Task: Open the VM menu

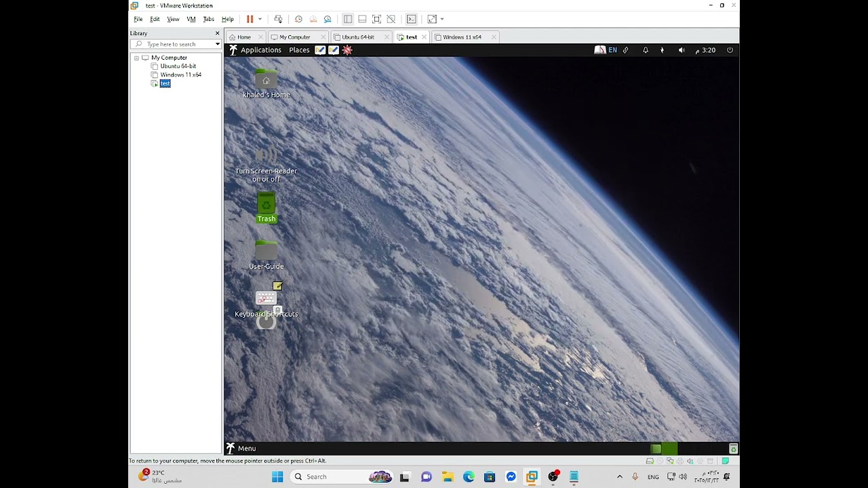Action: (x=191, y=19)
